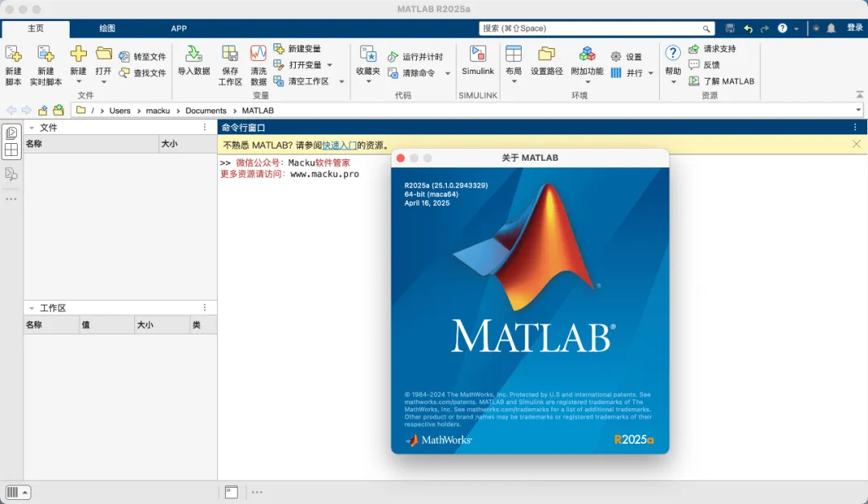Clear the workspace with 清空工作区

[x=301, y=81]
